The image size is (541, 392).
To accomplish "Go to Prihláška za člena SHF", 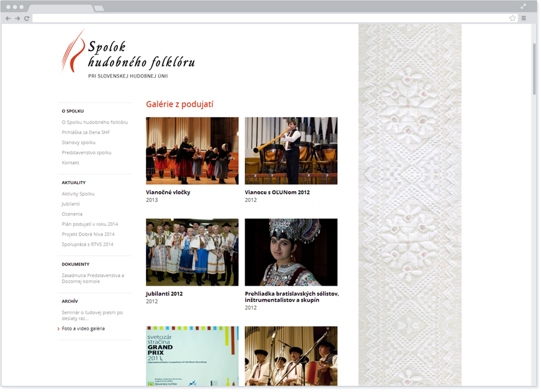I will click(85, 132).
